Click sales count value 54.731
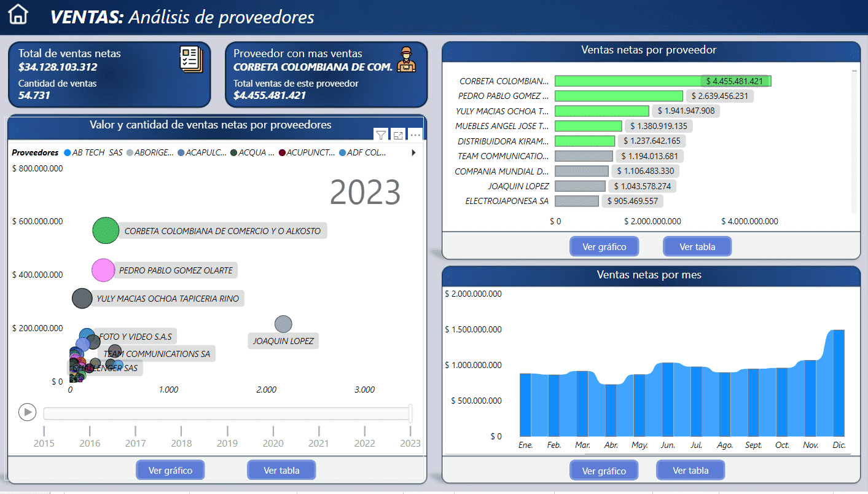 34,95
